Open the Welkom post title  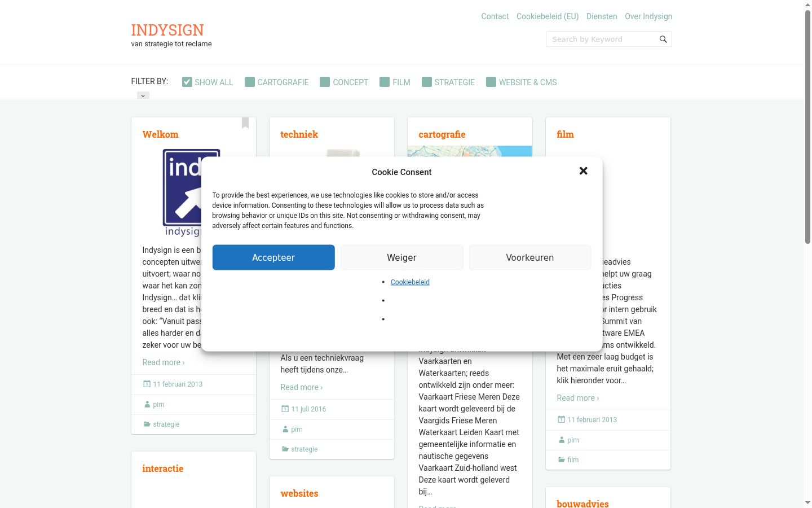coord(160,134)
